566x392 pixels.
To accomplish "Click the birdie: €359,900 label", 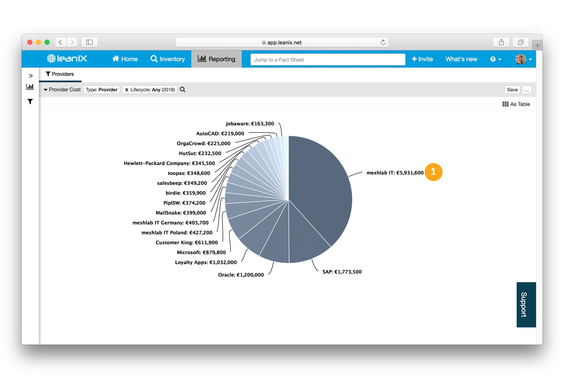I will click(185, 193).
